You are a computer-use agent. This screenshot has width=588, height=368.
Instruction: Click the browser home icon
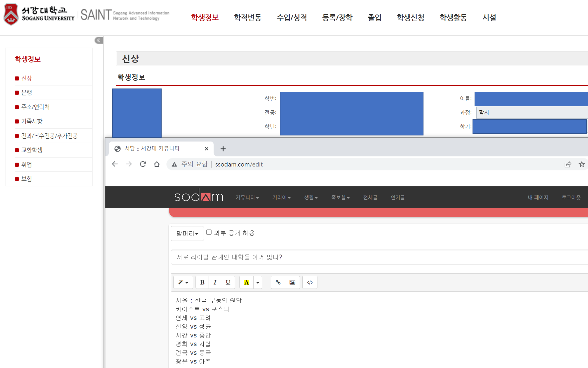pos(157,164)
